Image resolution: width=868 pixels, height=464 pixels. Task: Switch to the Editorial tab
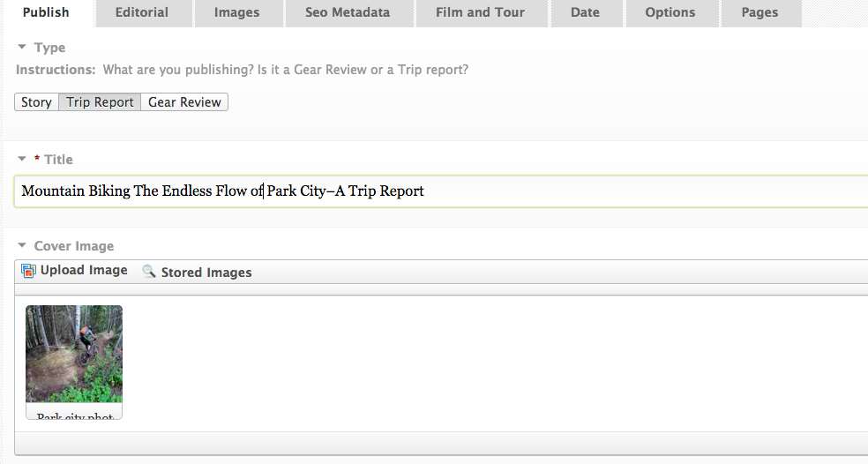click(142, 12)
